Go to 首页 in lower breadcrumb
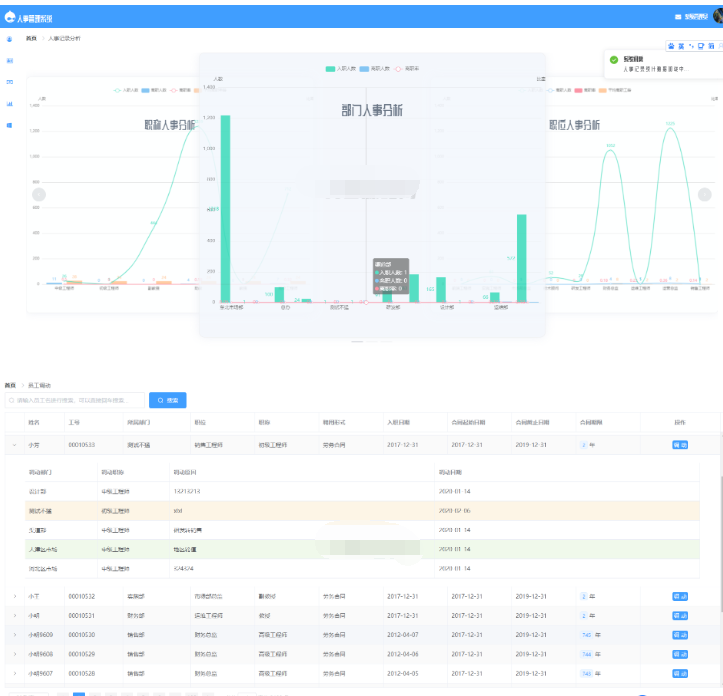The image size is (723, 696). pyautogui.click(x=10, y=386)
